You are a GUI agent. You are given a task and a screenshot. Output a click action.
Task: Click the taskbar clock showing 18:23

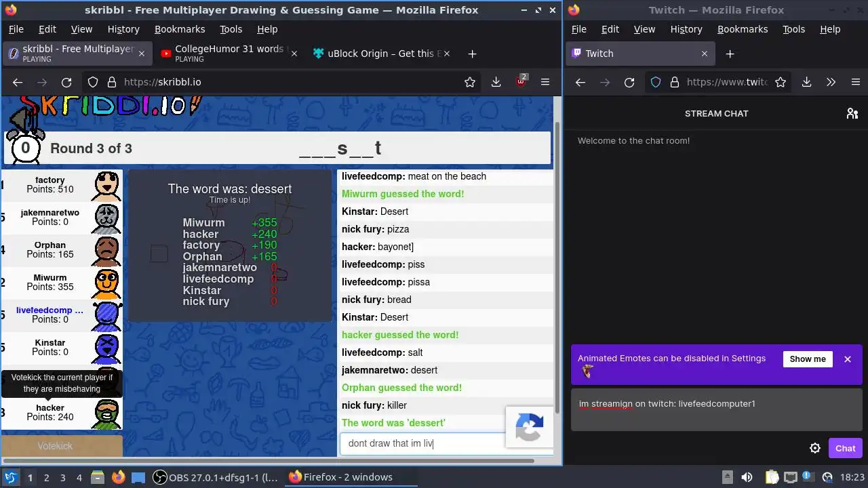(x=852, y=477)
